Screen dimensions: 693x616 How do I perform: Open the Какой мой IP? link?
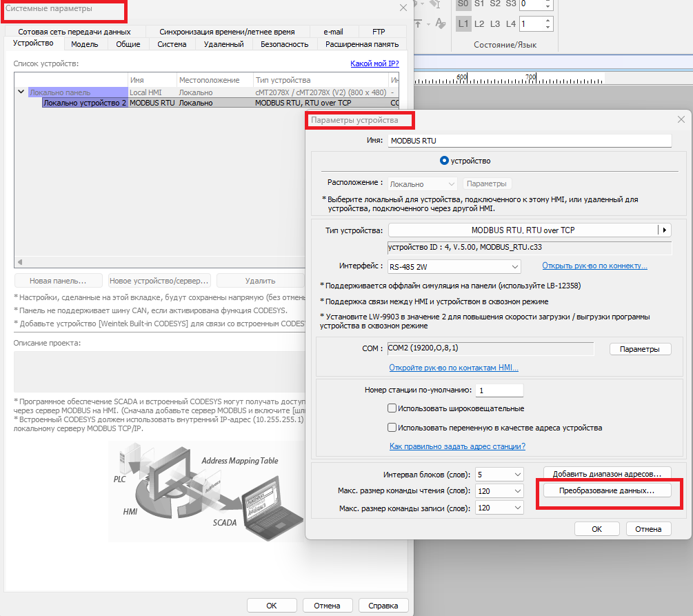pos(374,64)
